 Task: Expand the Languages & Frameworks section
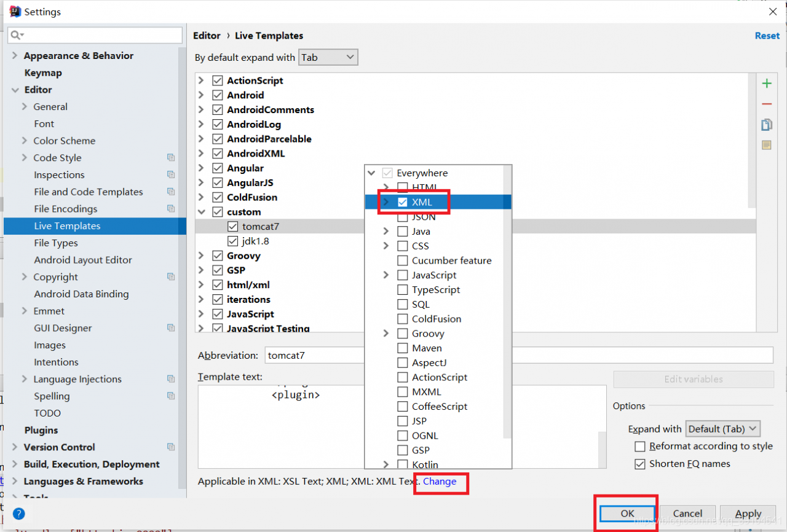tap(15, 482)
